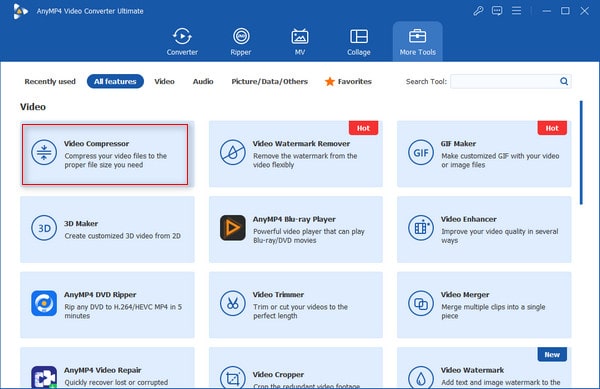The height and width of the screenshot is (389, 600).
Task: Click the AnyMP4 Blu-ray Player icon
Action: click(233, 228)
